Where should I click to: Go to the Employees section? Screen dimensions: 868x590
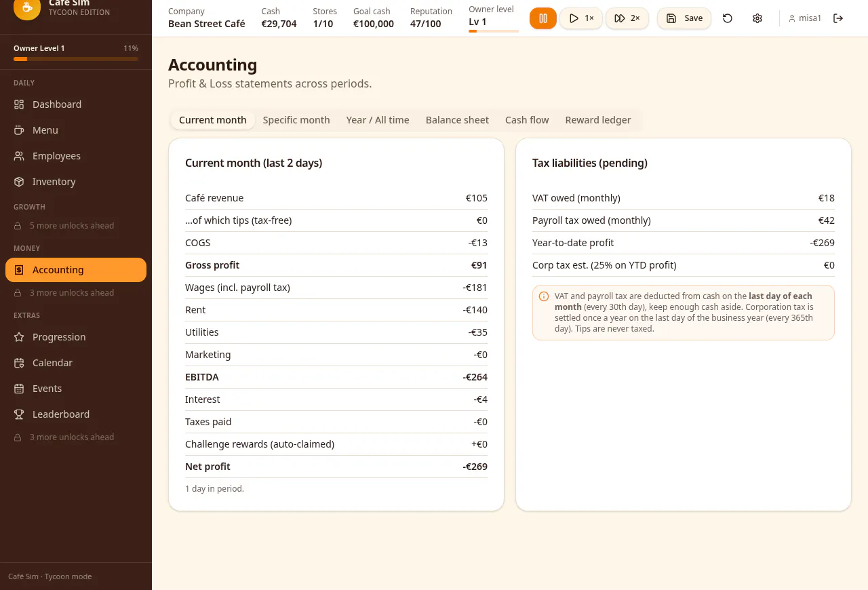(76, 156)
